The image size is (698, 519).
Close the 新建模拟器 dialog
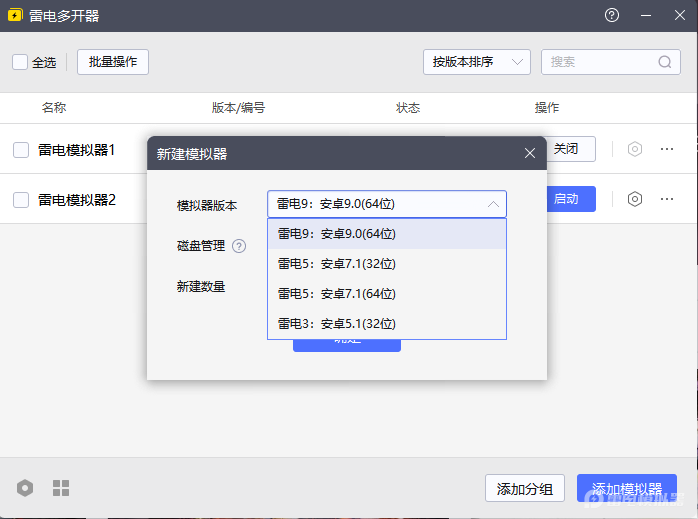pos(530,153)
